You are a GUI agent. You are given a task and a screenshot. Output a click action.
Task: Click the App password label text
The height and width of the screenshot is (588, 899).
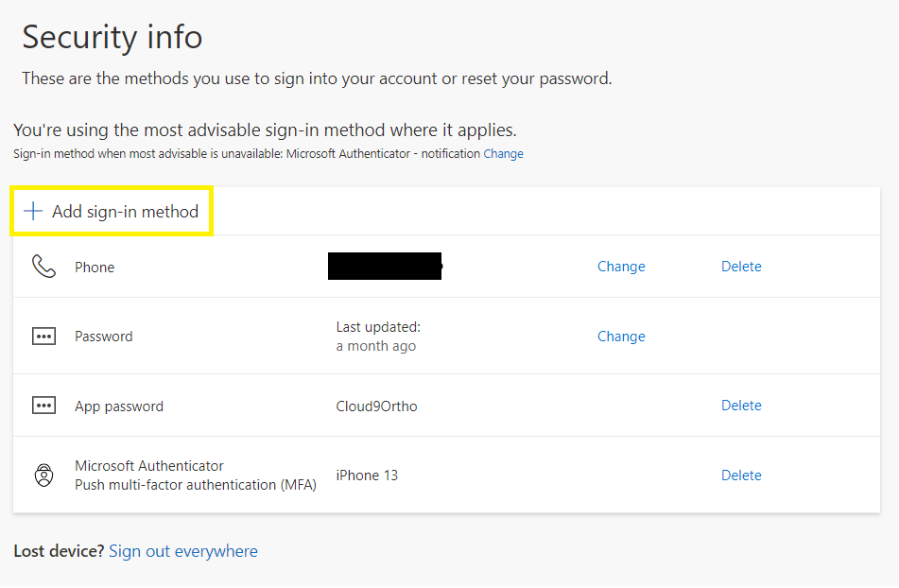[119, 406]
